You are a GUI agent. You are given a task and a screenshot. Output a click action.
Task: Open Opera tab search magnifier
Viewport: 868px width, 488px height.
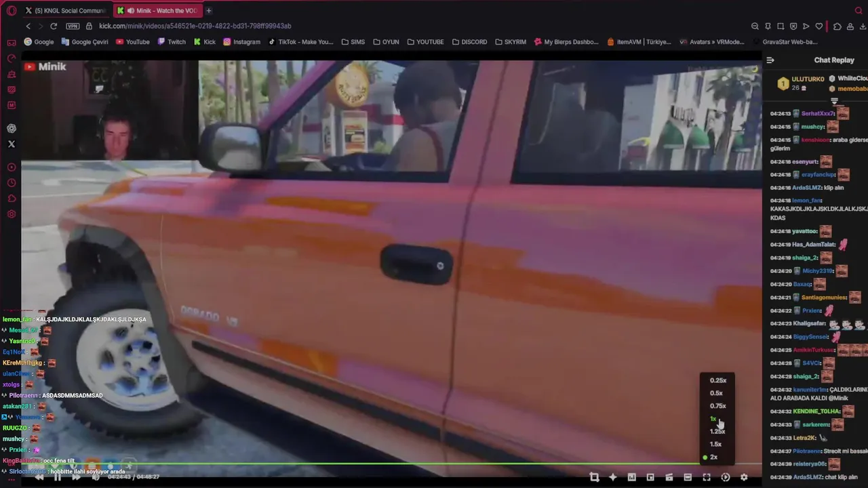(859, 10)
